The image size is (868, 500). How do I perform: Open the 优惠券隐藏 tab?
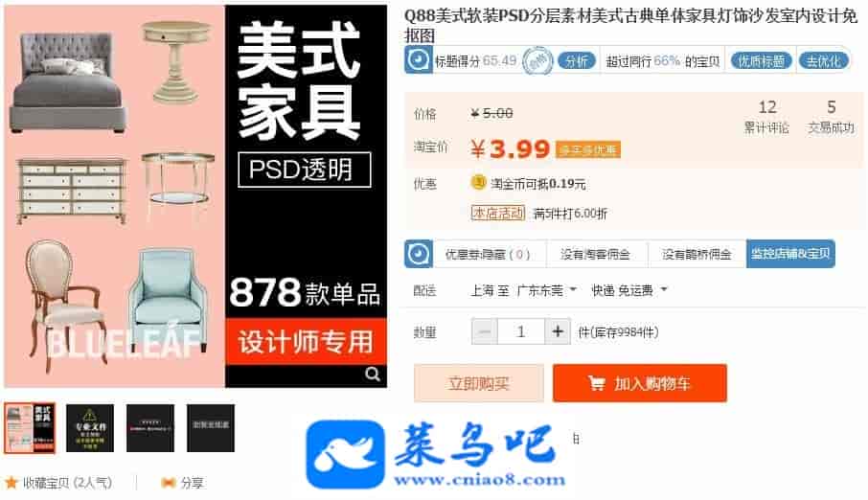pyautogui.click(x=488, y=254)
